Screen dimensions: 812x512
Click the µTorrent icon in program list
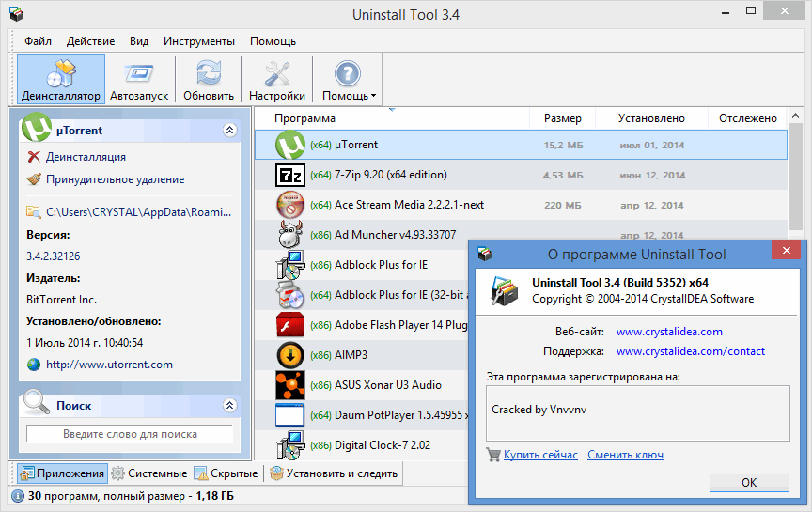(x=290, y=145)
